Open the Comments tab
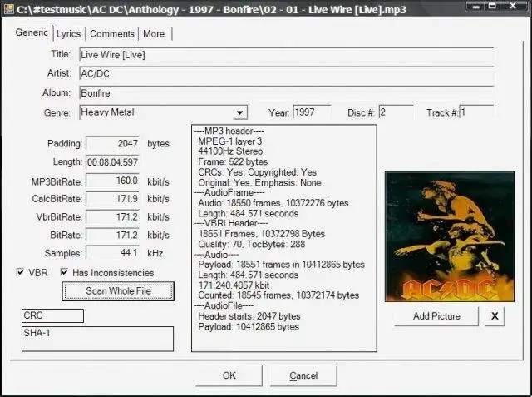The image size is (532, 397). [x=112, y=34]
